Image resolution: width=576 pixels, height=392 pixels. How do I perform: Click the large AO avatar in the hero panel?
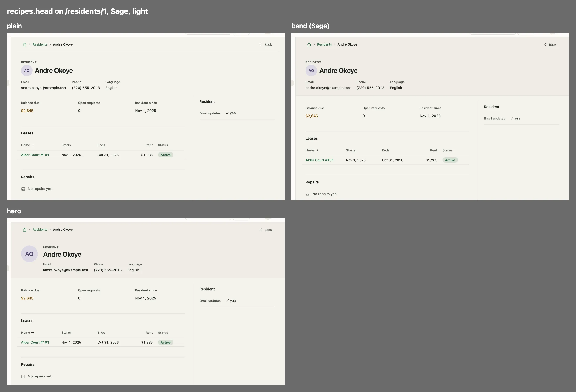tap(29, 254)
